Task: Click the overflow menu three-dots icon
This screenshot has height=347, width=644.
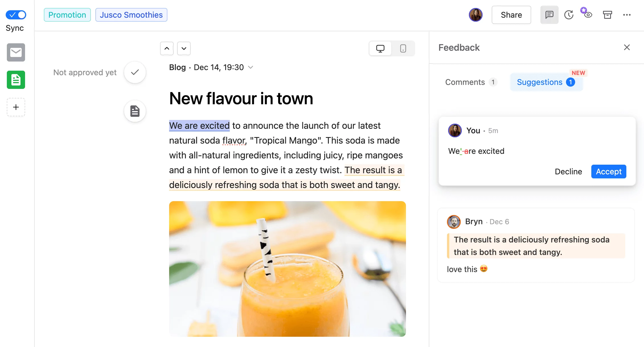Action: coord(627,15)
